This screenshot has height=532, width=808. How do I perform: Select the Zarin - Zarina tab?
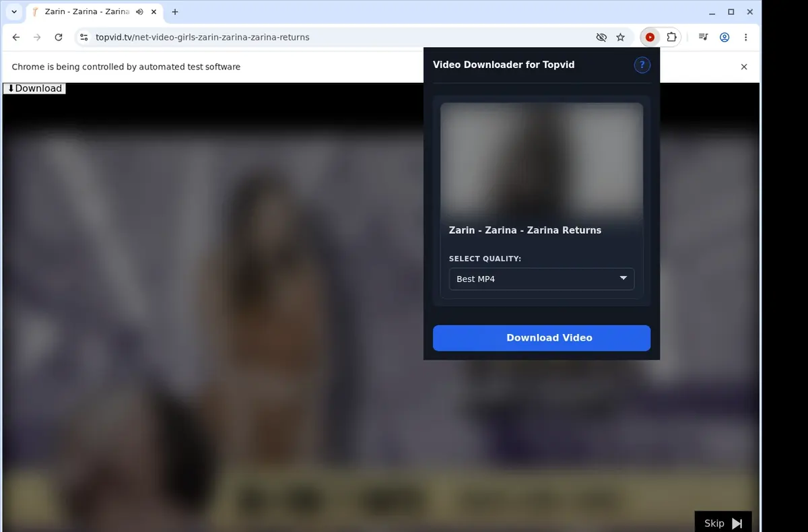[86, 12]
